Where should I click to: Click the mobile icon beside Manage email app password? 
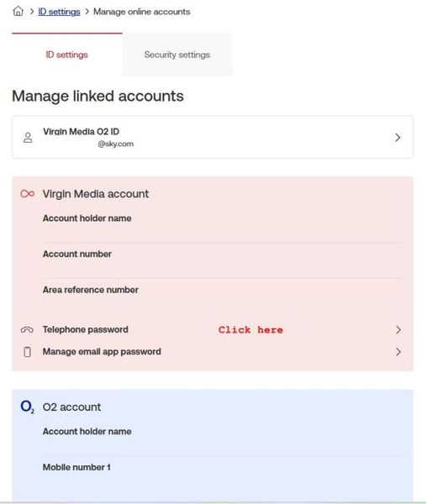pos(28,352)
